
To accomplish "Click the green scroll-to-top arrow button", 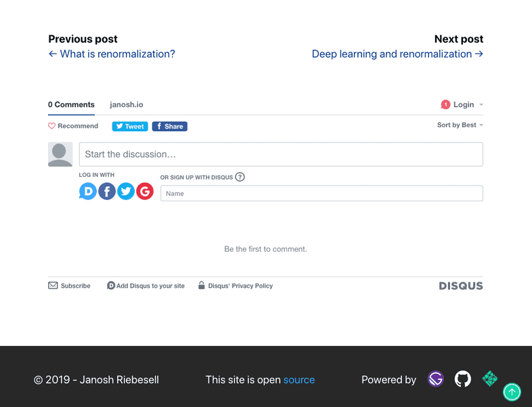I will pyautogui.click(x=512, y=391).
